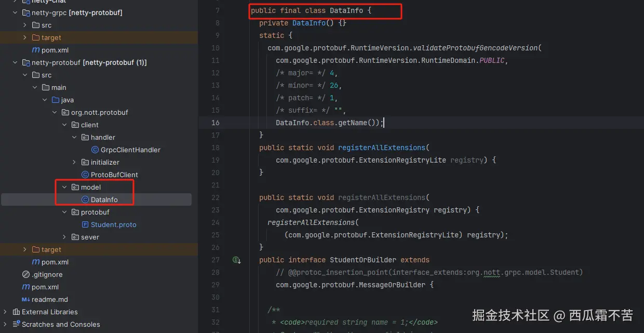Screen dimensions: 644x333
Task: Collapse the netty-grpc module node
Action: (15, 12)
